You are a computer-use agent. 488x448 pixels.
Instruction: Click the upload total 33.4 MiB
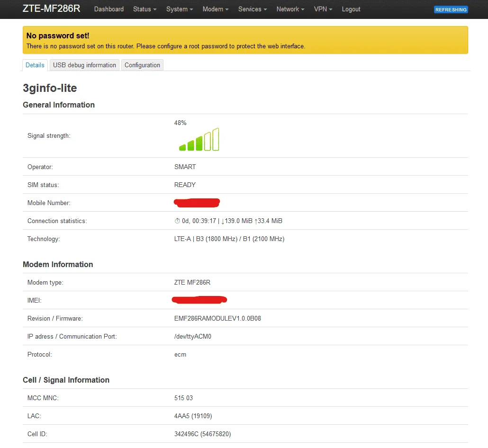(x=268, y=221)
